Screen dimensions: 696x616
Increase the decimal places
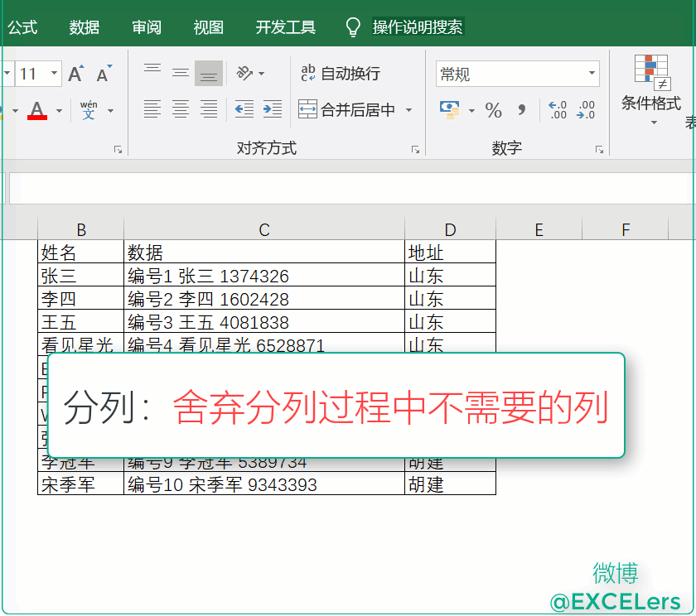coord(558,109)
